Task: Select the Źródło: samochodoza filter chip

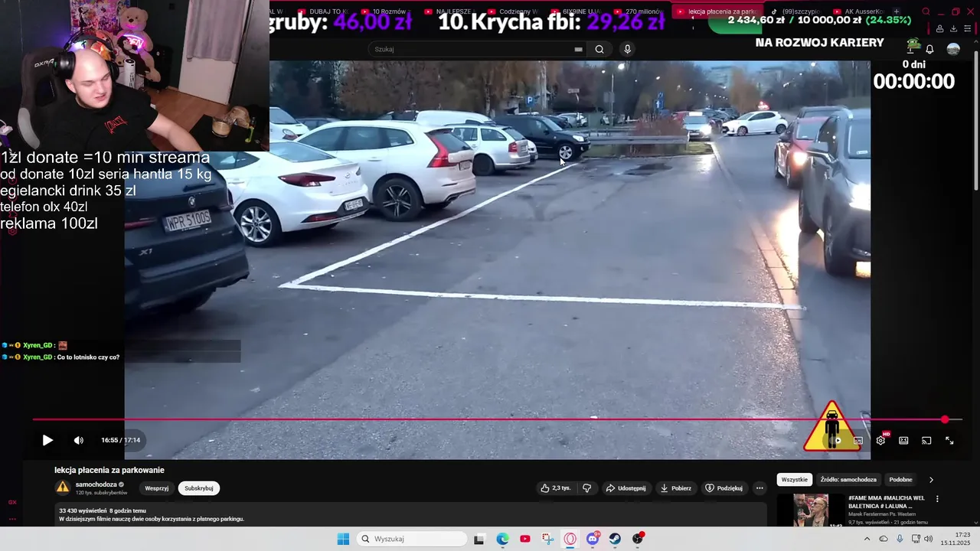Action: 848,480
